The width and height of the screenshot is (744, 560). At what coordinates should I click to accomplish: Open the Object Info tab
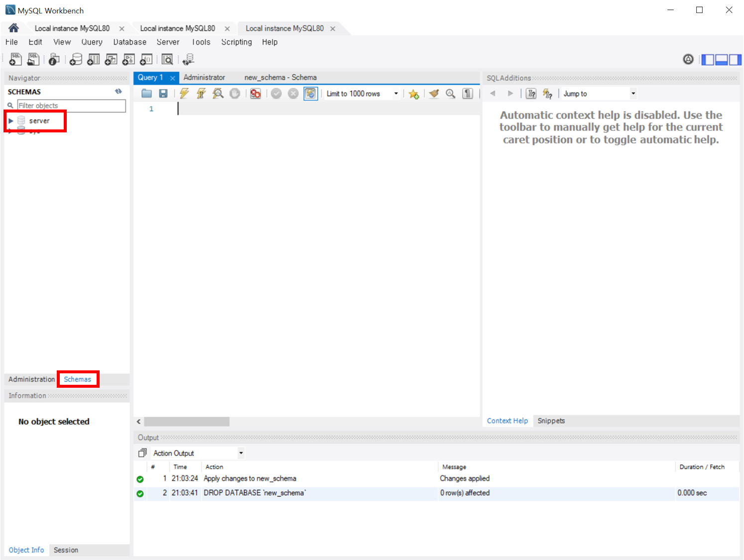[x=26, y=550]
